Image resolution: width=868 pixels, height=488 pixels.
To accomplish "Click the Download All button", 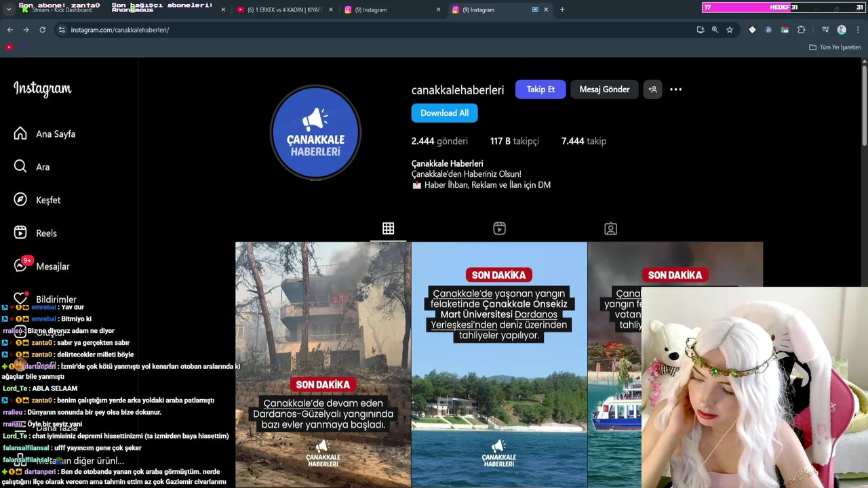I will pyautogui.click(x=444, y=113).
